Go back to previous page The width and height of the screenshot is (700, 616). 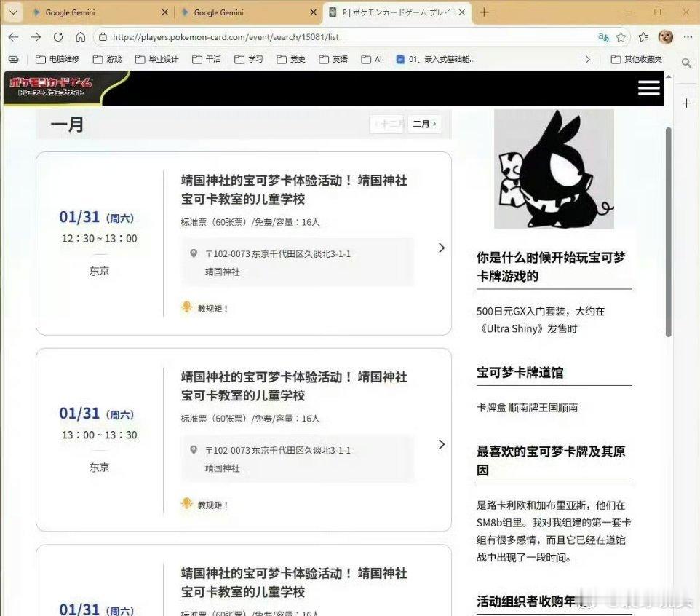pyautogui.click(x=13, y=37)
